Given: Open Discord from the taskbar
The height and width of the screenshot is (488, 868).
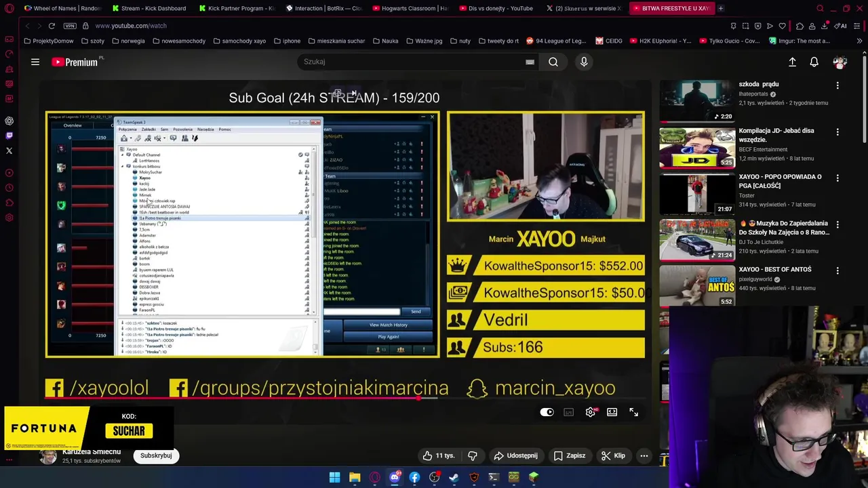Looking at the screenshot, I should coord(395,477).
